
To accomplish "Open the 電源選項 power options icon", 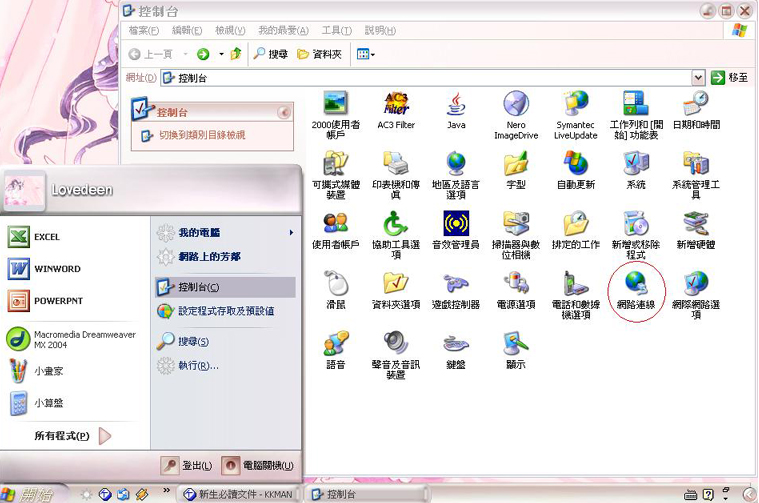I will [x=516, y=285].
